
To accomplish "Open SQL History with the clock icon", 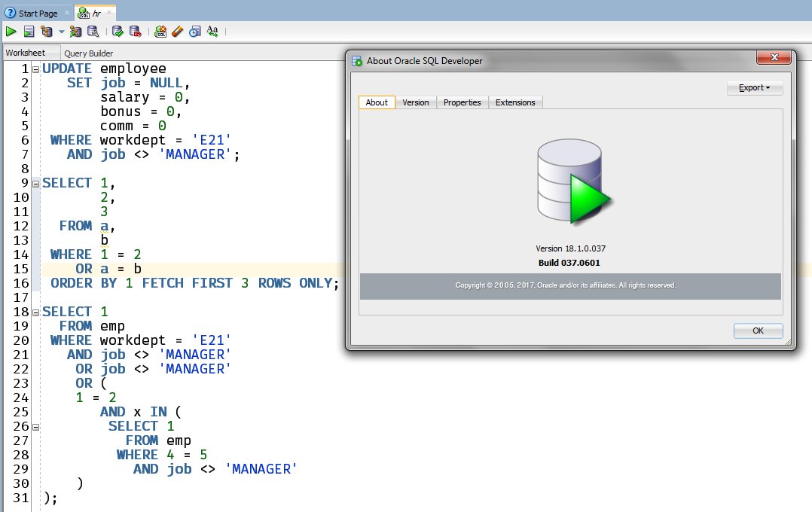I will [194, 32].
